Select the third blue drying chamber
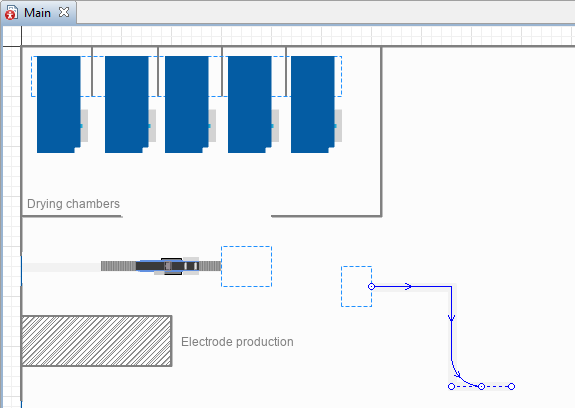575x408 pixels. 187,104
